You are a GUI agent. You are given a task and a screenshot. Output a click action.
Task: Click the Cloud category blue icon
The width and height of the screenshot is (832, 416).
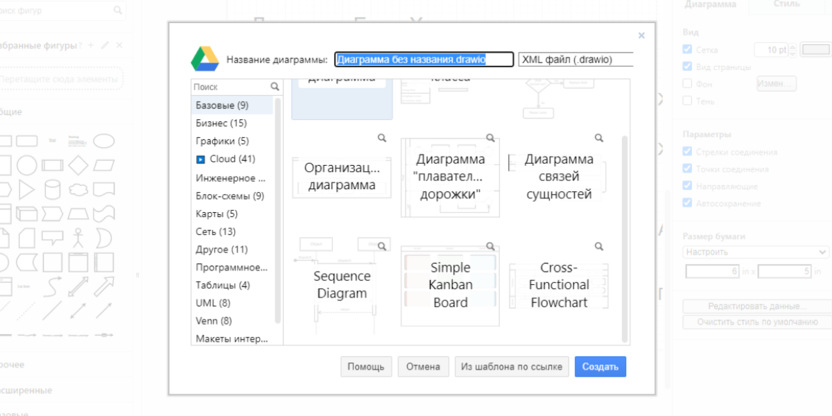201,159
